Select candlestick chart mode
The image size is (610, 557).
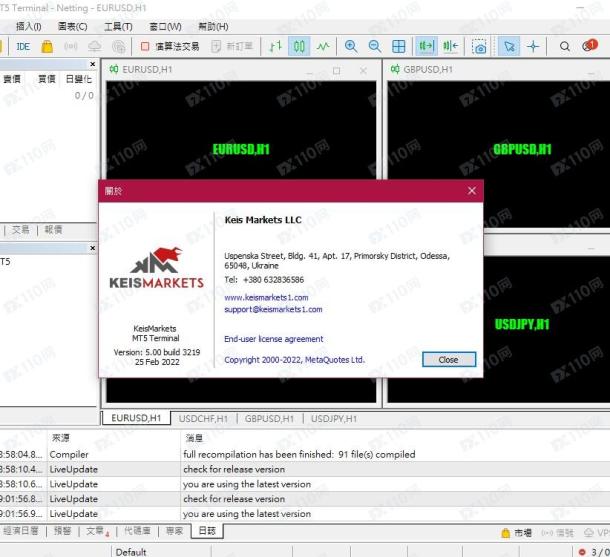(x=299, y=47)
